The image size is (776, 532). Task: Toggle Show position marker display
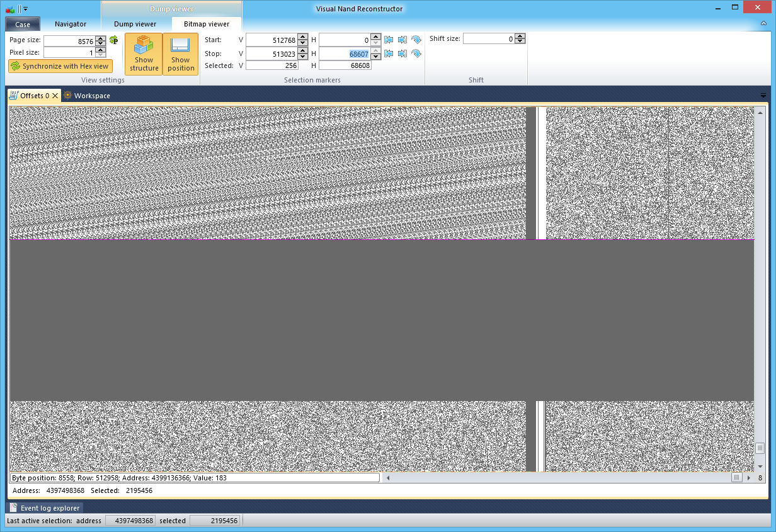click(x=181, y=54)
